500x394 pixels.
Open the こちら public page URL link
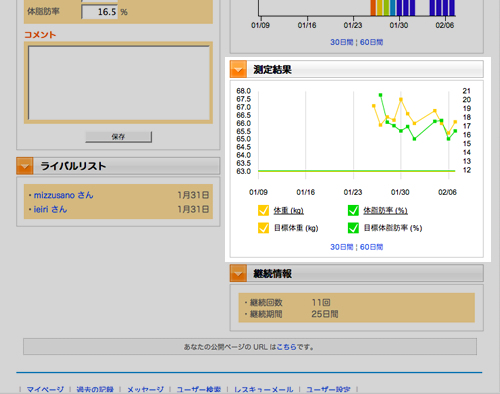pyautogui.click(x=286, y=347)
